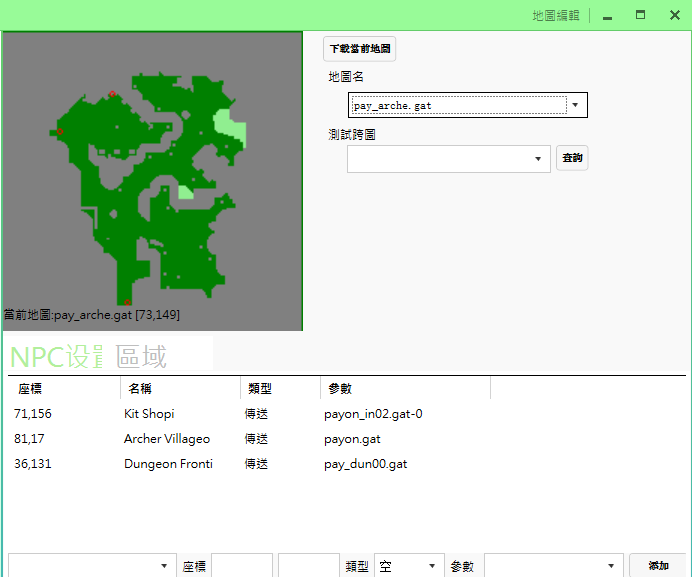Click the 添加 add button
The width and height of the screenshot is (692, 577).
(x=658, y=566)
